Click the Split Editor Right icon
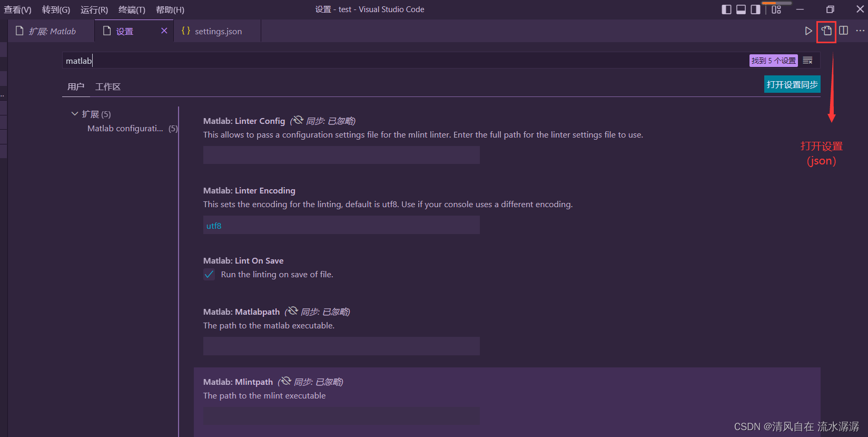868x437 pixels. coord(844,31)
